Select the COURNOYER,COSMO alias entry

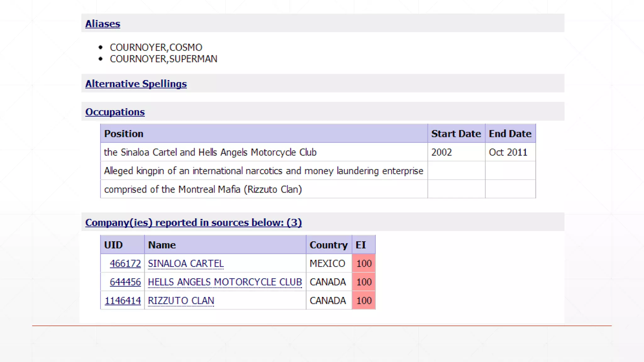coord(156,47)
